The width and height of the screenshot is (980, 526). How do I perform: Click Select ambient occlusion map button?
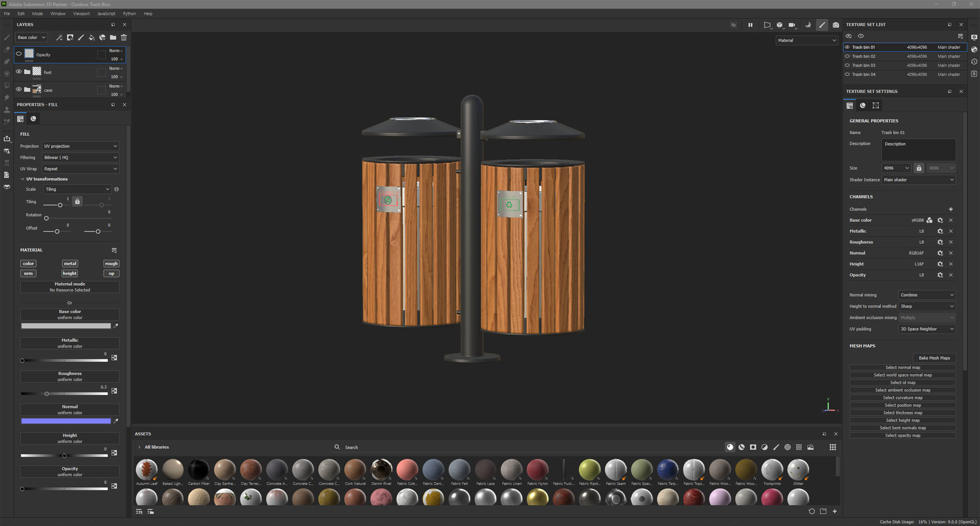point(902,390)
